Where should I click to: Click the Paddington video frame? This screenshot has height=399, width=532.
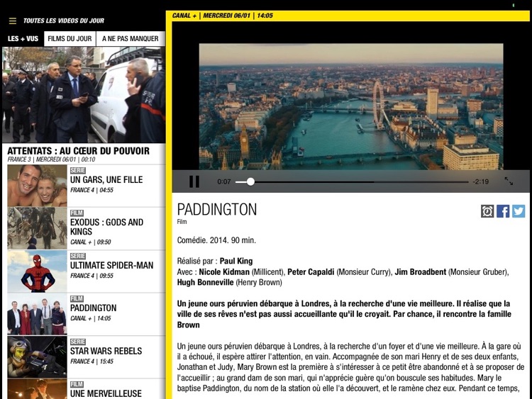[x=351, y=106]
